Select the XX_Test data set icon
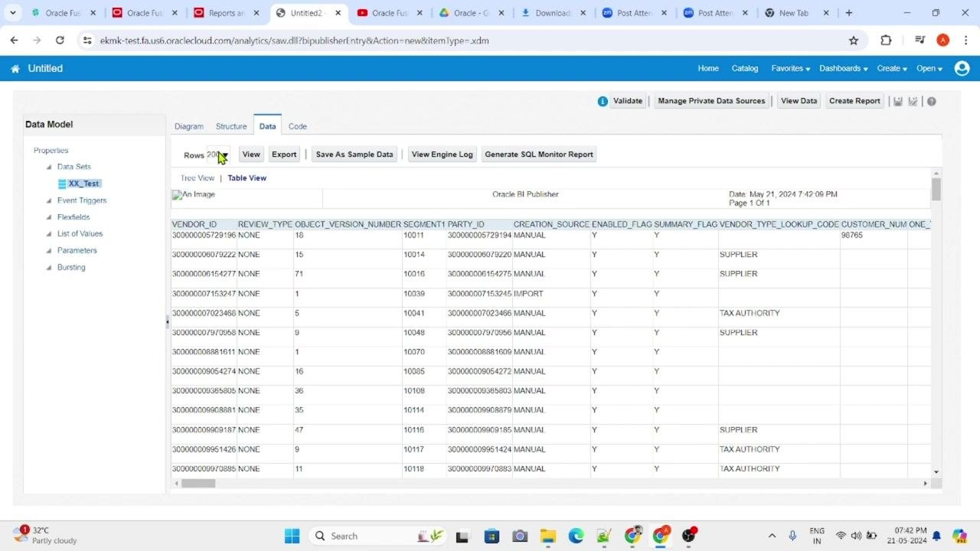 [62, 184]
